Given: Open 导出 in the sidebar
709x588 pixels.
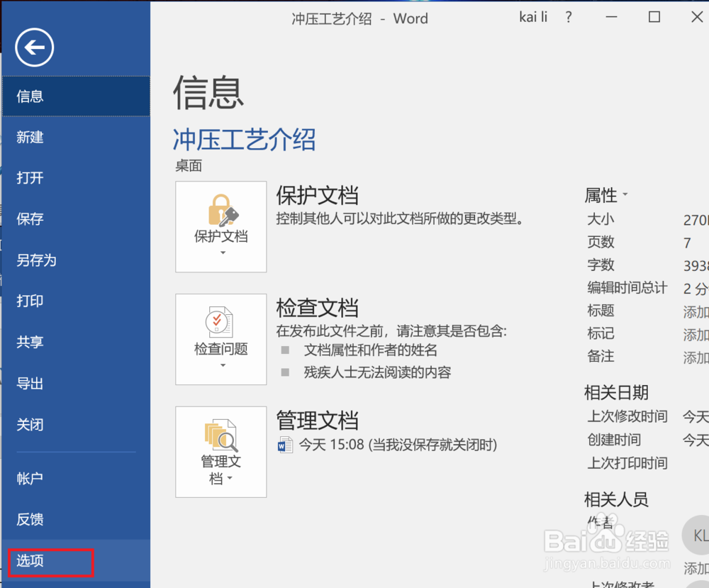Looking at the screenshot, I should click(76, 384).
